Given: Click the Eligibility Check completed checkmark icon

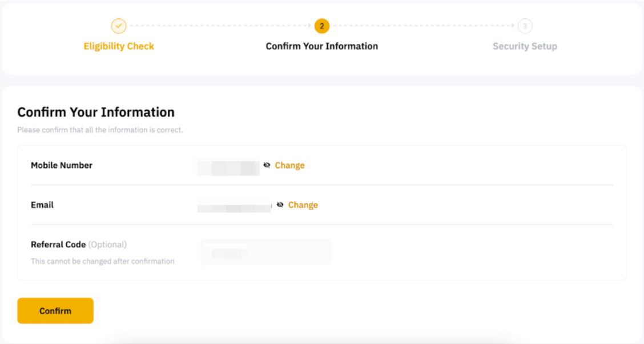Looking at the screenshot, I should click(x=119, y=26).
